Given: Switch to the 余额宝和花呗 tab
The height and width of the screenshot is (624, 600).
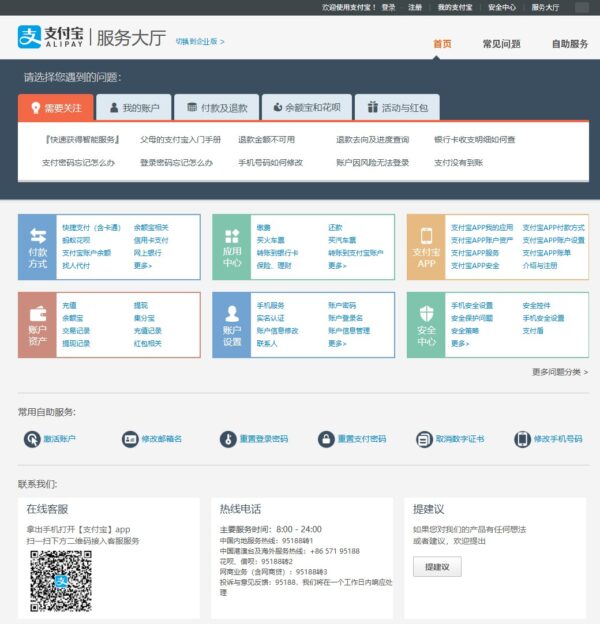Looking at the screenshot, I should (x=307, y=107).
